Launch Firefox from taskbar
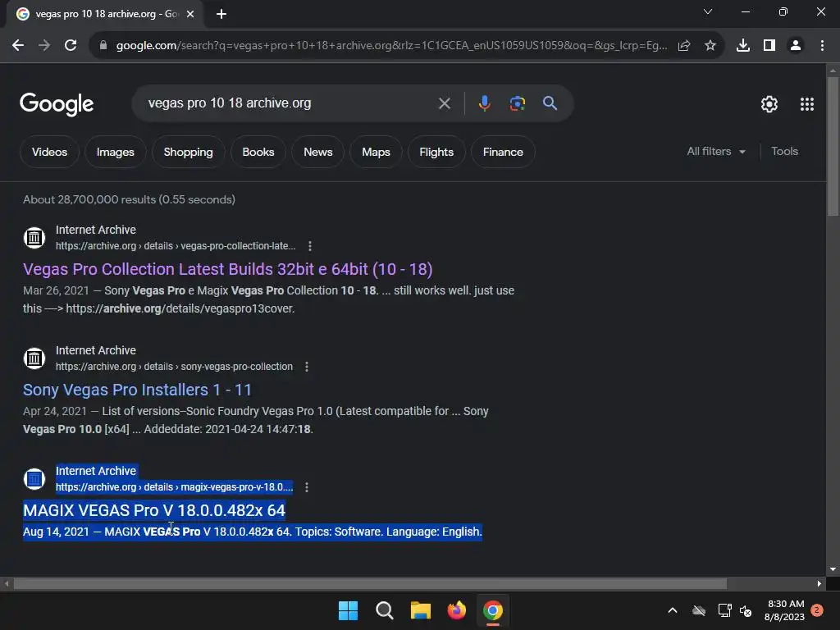840x630 pixels. (456, 610)
